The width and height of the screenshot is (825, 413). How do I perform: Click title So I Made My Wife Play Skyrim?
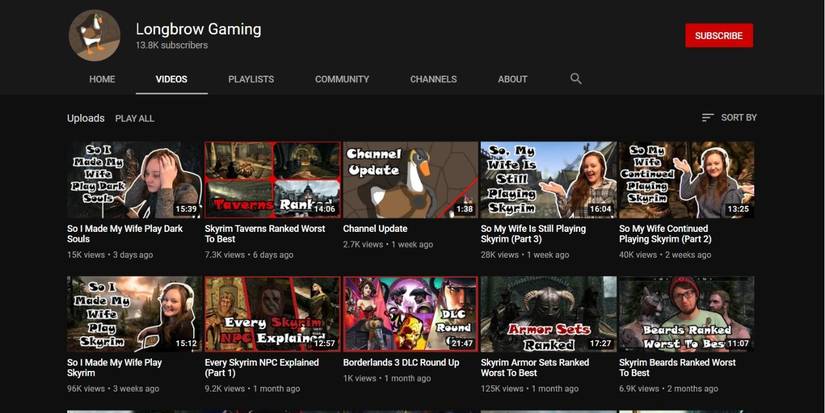114,368
